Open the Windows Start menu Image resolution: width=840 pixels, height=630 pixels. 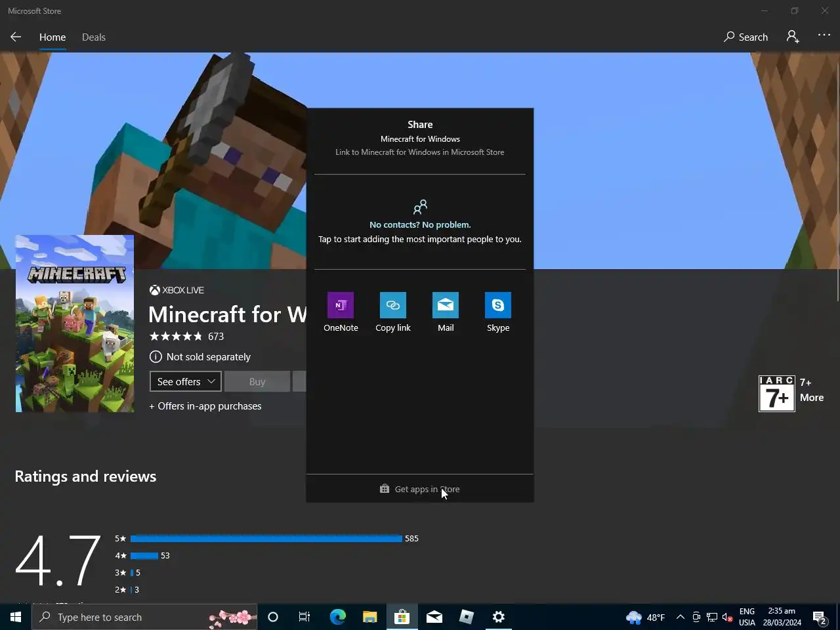tap(16, 617)
